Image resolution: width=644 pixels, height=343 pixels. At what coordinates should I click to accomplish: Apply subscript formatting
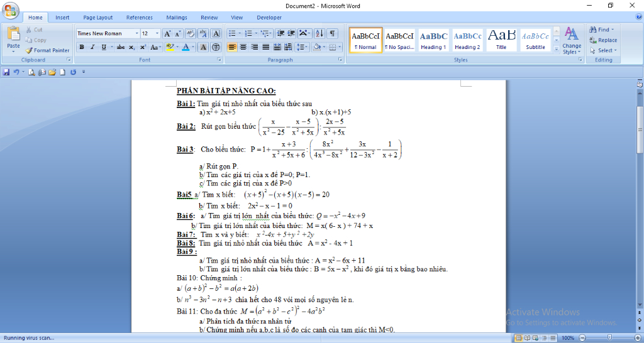(131, 47)
